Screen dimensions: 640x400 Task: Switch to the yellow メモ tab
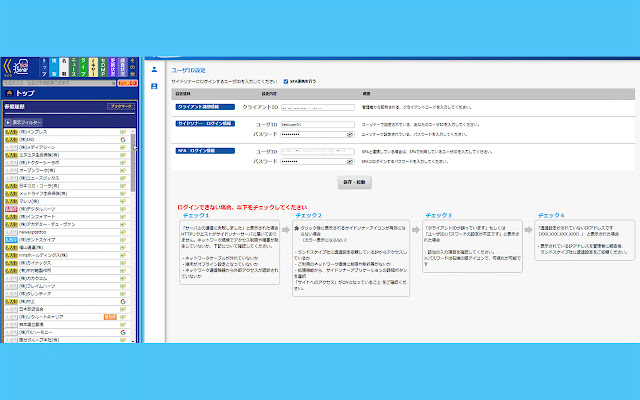pyautogui.click(x=93, y=67)
